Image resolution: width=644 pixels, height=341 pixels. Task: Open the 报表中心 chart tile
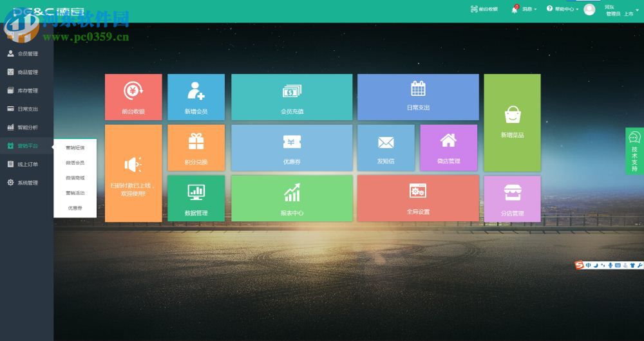point(292,198)
